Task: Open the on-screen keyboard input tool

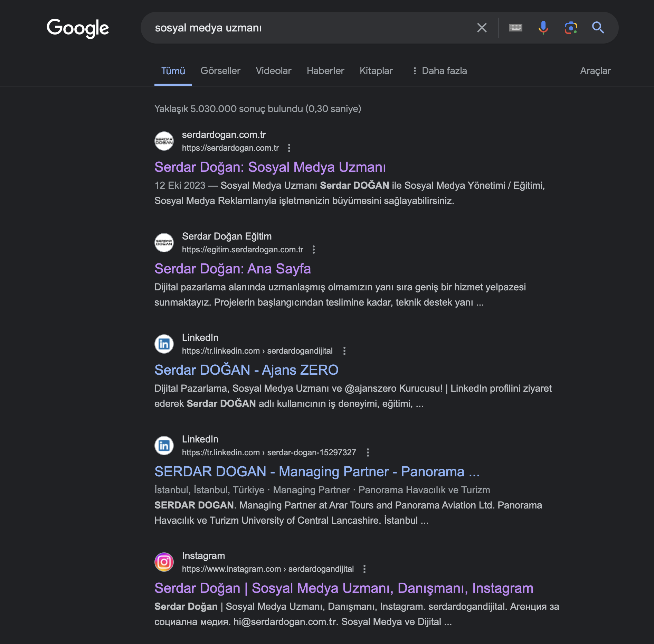Action: [515, 28]
